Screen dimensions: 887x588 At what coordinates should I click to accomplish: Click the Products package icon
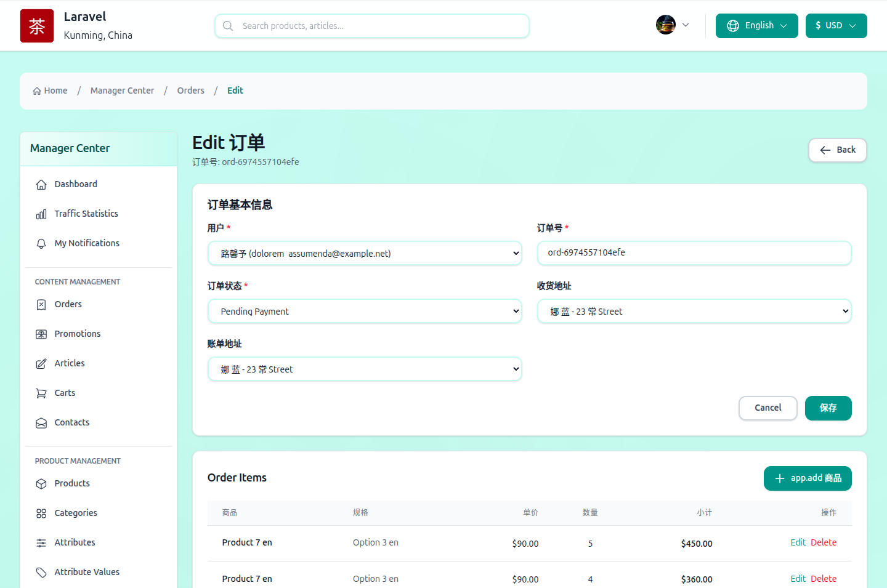(41, 483)
